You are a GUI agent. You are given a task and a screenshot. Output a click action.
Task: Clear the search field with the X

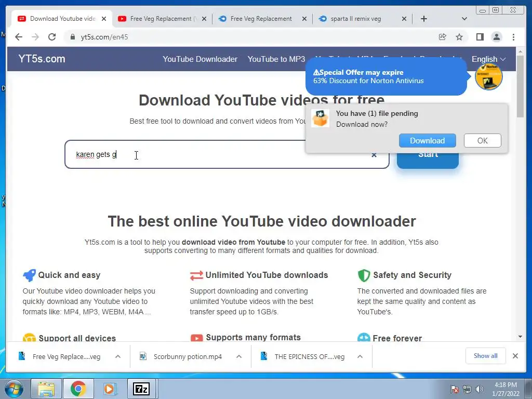[x=374, y=155]
